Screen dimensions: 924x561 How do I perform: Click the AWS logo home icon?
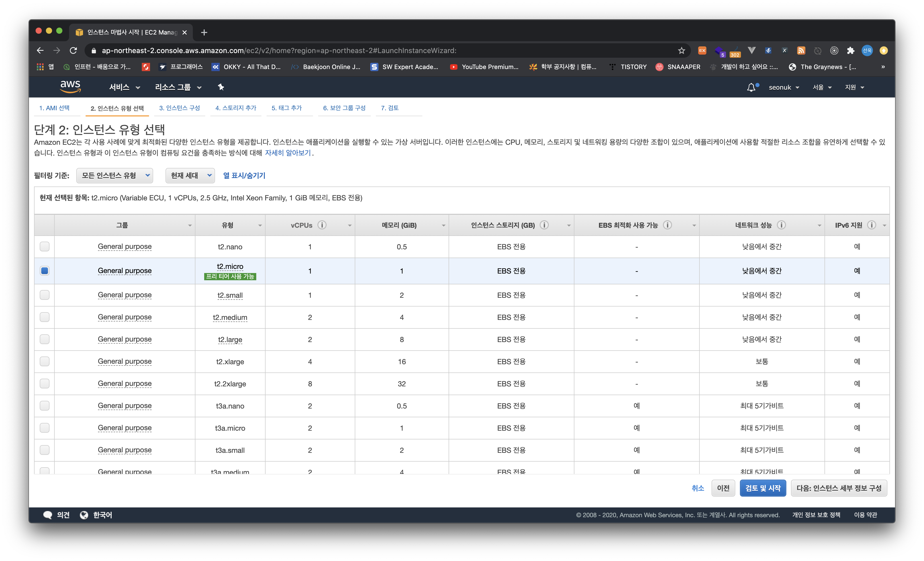pyautogui.click(x=70, y=87)
